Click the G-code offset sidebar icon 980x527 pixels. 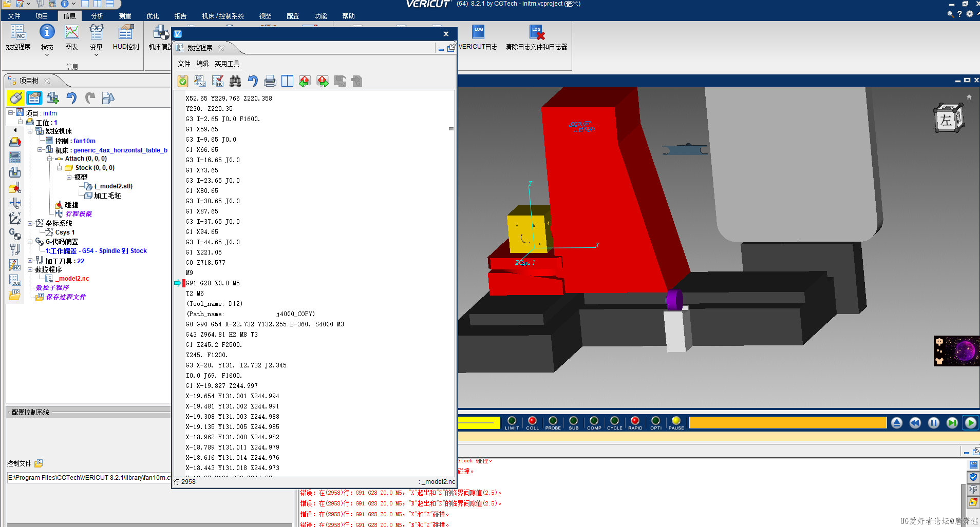click(x=15, y=234)
